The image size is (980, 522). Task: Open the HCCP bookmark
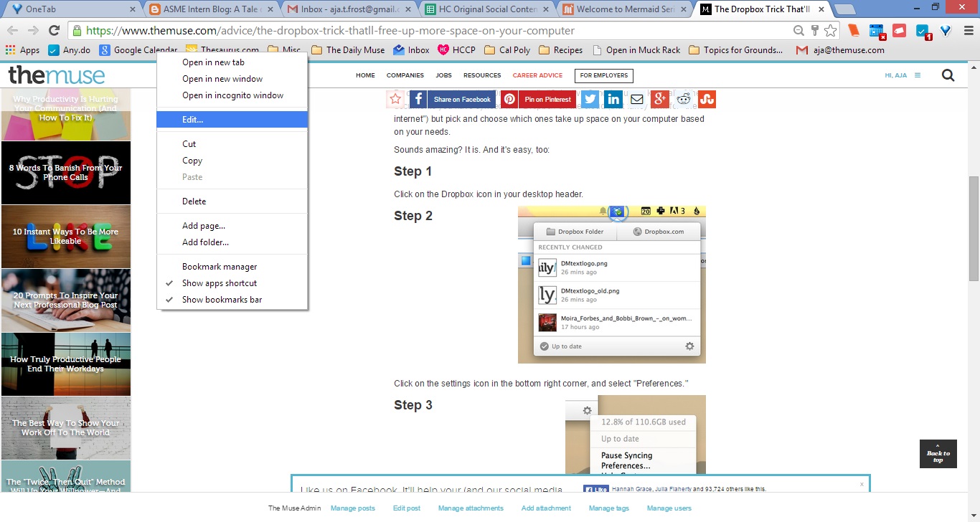pyautogui.click(x=457, y=50)
